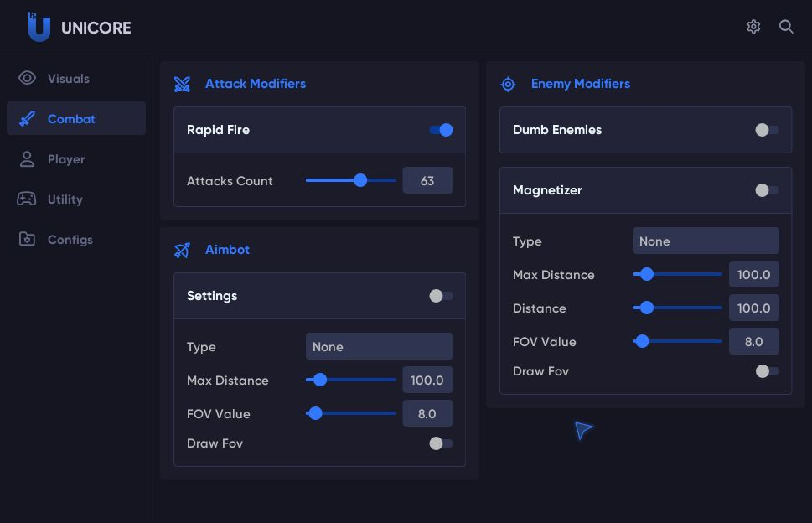Click the Attack Modifiers heading
This screenshot has height=523, width=812.
tap(256, 84)
